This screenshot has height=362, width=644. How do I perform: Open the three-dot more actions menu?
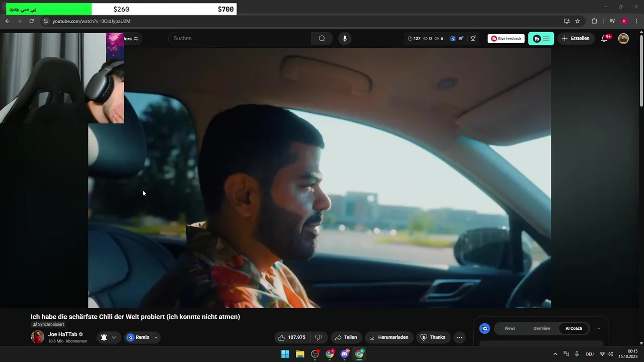[x=459, y=337]
